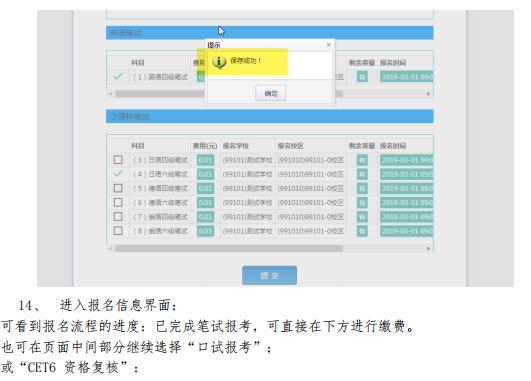Click the 有 capacity badge in row (1) 英语四级笔试
The width and height of the screenshot is (531, 381).
[362, 77]
